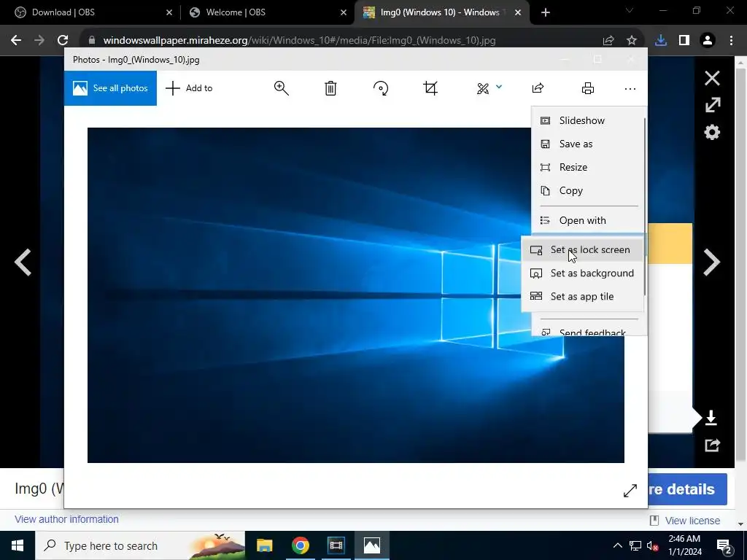Reload the page
This screenshot has width=747, height=560.
pos(63,40)
